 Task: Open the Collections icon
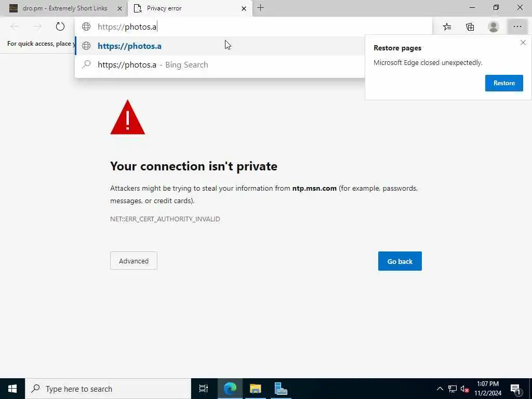tap(470, 27)
